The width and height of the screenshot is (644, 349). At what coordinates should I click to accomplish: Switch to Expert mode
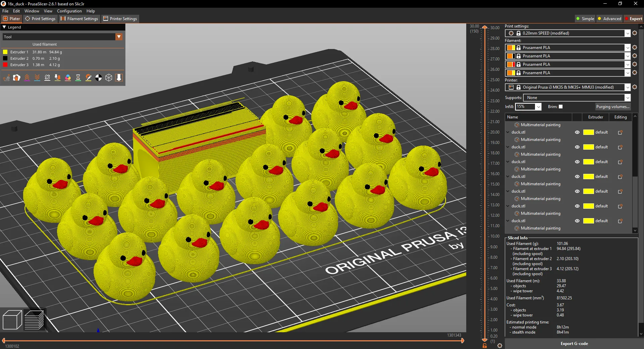coord(633,19)
